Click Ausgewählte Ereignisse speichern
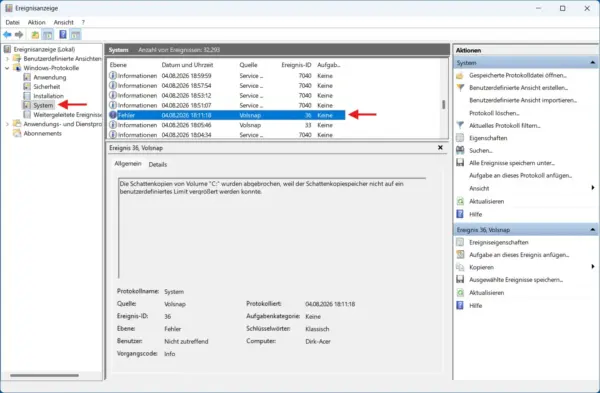 pos(516,280)
